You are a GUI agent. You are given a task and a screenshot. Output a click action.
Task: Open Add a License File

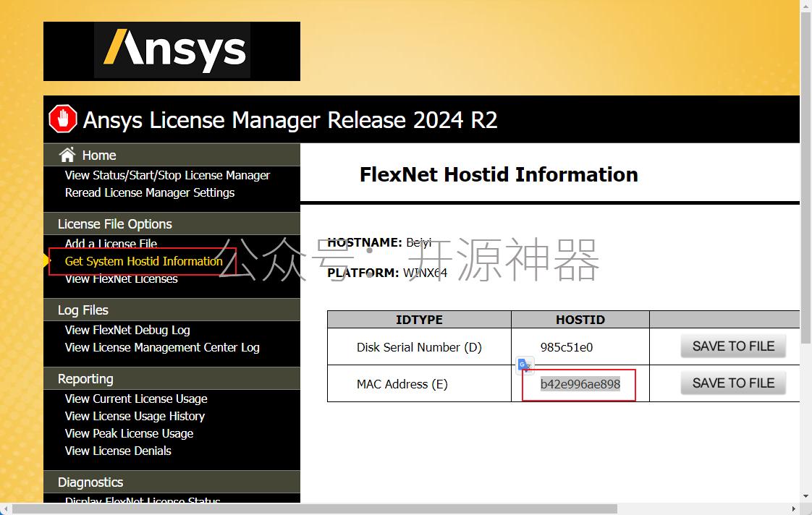(x=111, y=243)
